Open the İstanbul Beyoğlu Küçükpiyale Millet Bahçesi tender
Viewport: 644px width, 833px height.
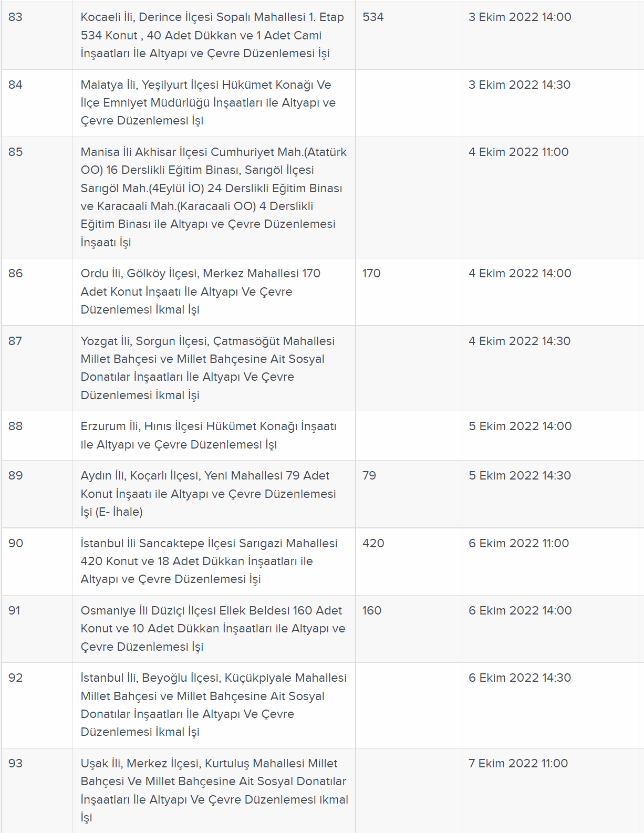pyautogui.click(x=214, y=705)
